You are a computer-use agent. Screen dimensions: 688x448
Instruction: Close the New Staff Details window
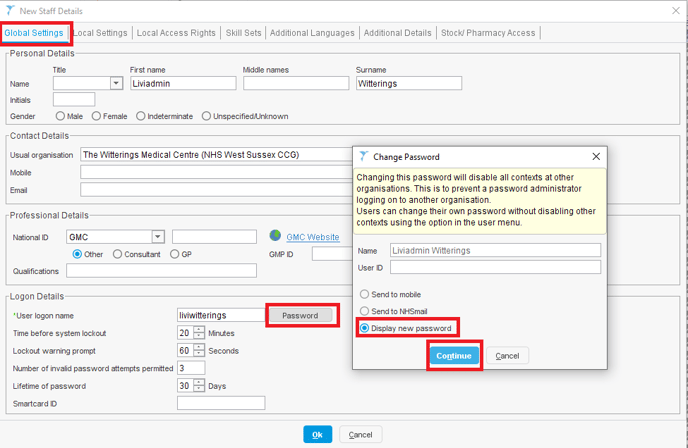[670, 11]
